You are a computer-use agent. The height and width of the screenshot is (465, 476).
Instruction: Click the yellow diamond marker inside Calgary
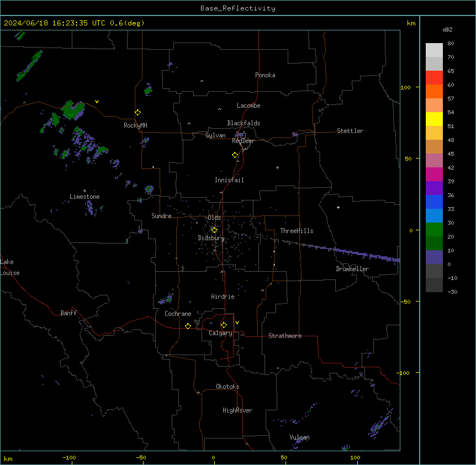[224, 325]
